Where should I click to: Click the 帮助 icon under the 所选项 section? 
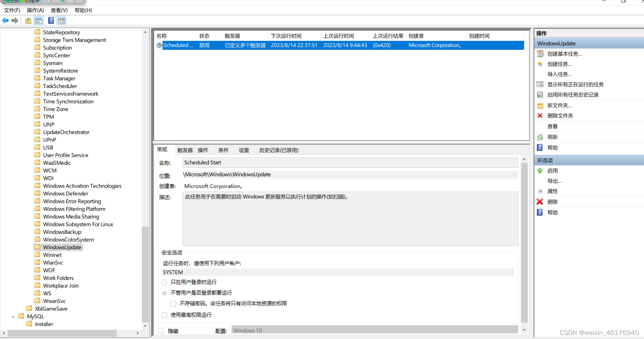click(x=540, y=212)
